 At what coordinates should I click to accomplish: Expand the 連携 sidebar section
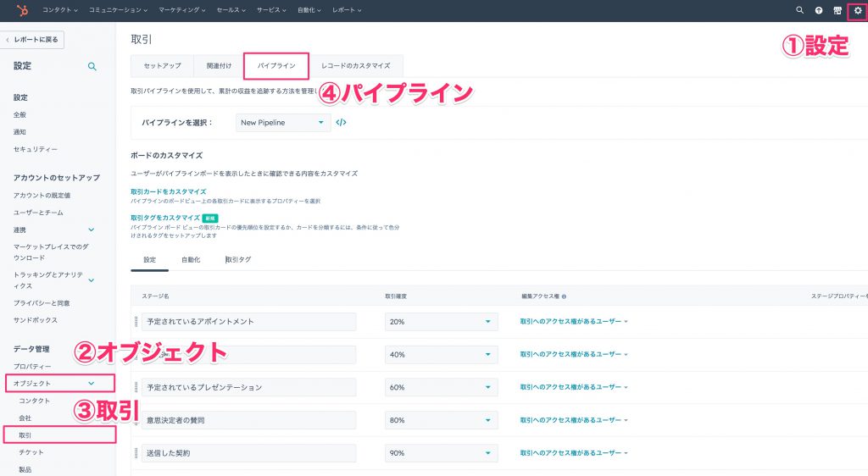[92, 230]
